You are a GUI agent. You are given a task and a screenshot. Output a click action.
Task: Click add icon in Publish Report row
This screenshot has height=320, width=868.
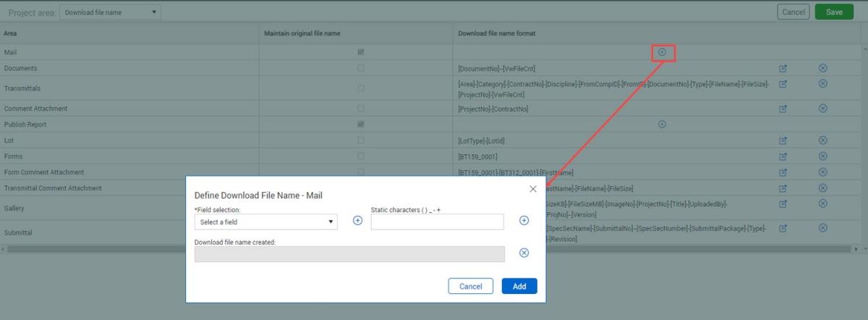(x=662, y=125)
